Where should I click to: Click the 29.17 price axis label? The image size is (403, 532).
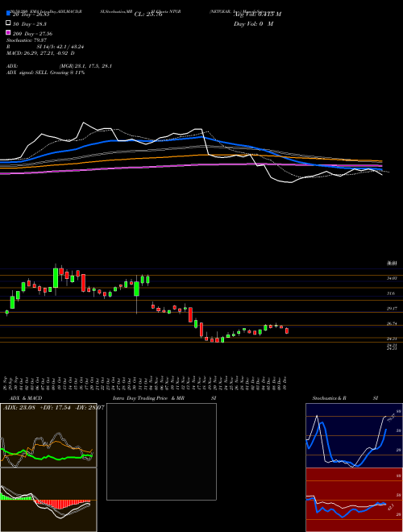coord(392,309)
